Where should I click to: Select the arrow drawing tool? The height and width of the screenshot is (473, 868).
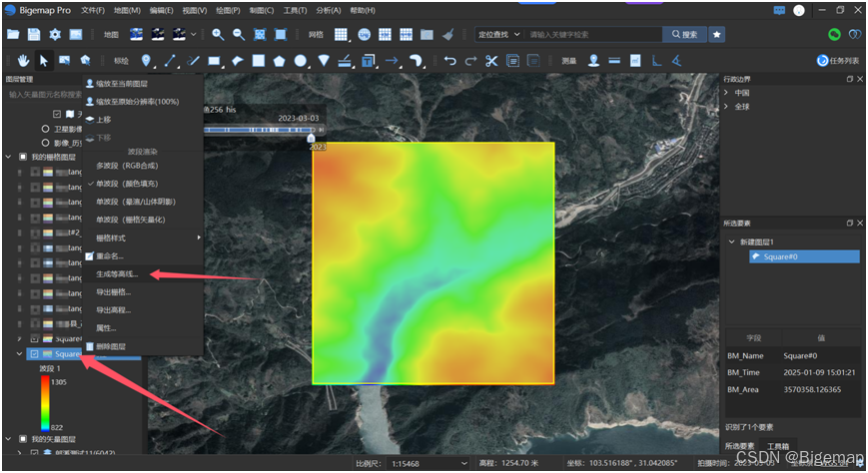(392, 60)
